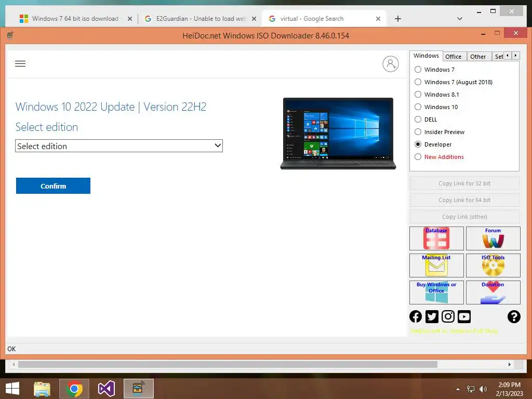532x399 pixels.
Task: Open HeiDoc YouTube icon
Action: tap(464, 316)
